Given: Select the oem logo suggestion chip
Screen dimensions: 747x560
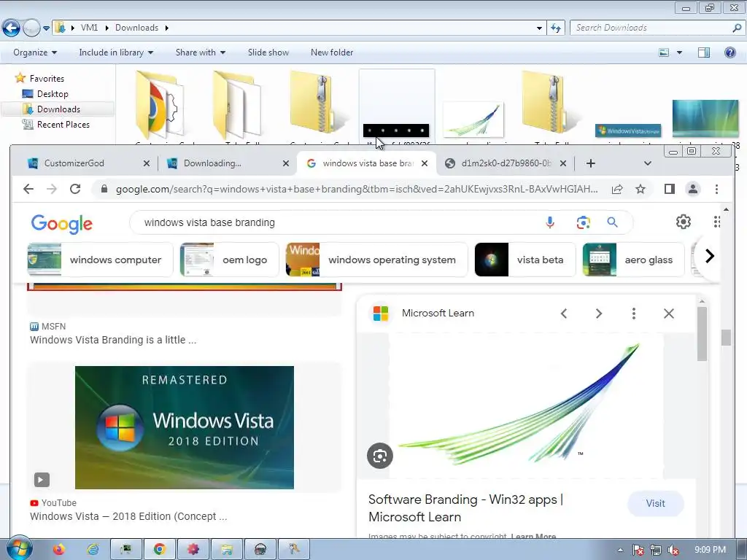Looking at the screenshot, I should point(230,260).
